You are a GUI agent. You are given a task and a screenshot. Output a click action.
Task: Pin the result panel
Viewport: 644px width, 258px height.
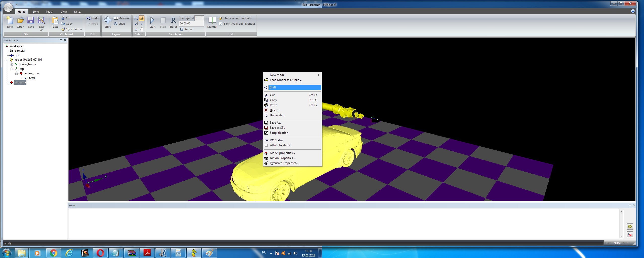[x=630, y=205]
